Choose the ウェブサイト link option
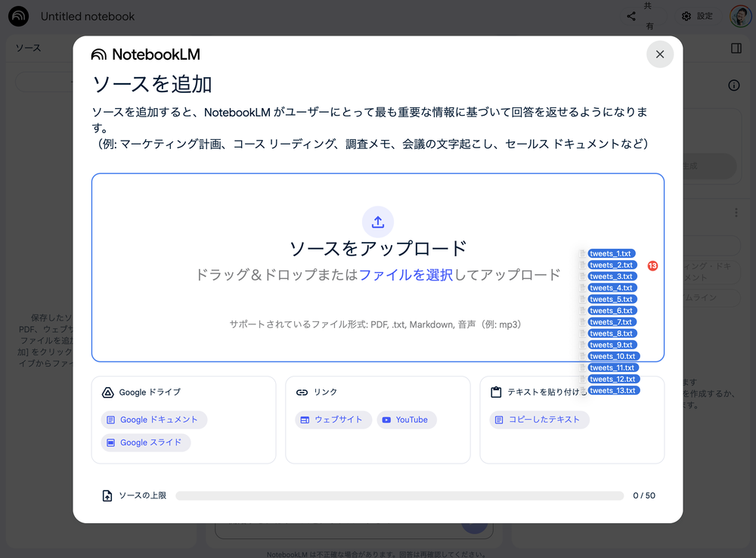756x558 pixels. (x=333, y=420)
